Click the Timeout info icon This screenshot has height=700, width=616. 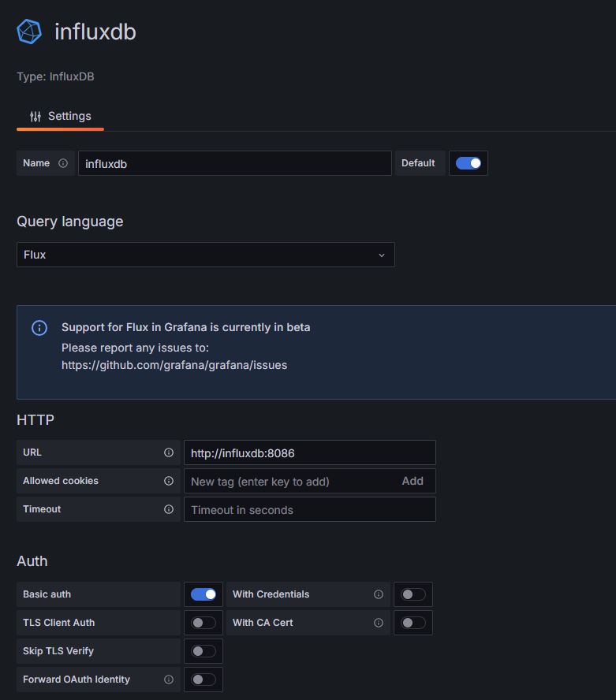click(169, 509)
